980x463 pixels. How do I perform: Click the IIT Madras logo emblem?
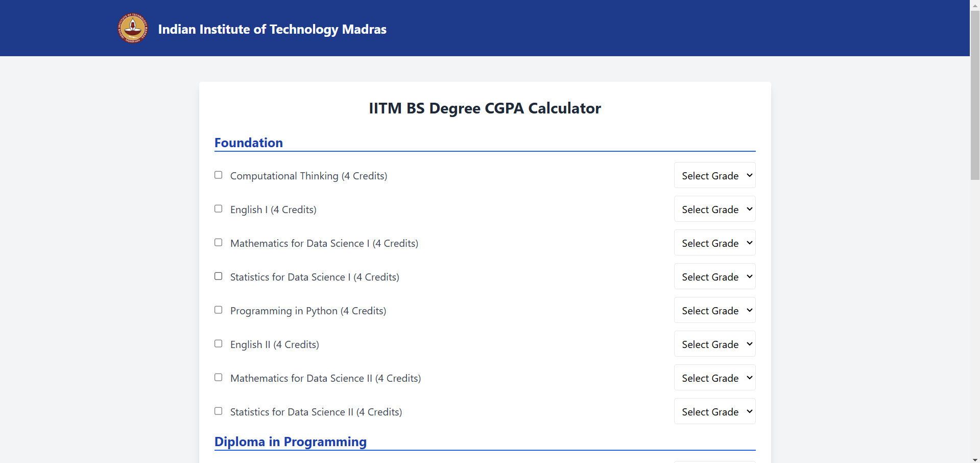coord(133,28)
